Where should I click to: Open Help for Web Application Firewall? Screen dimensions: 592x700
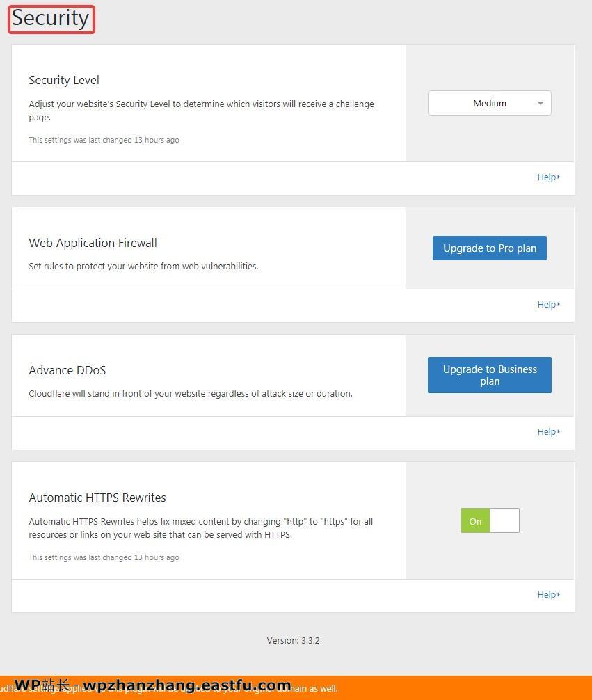548,305
